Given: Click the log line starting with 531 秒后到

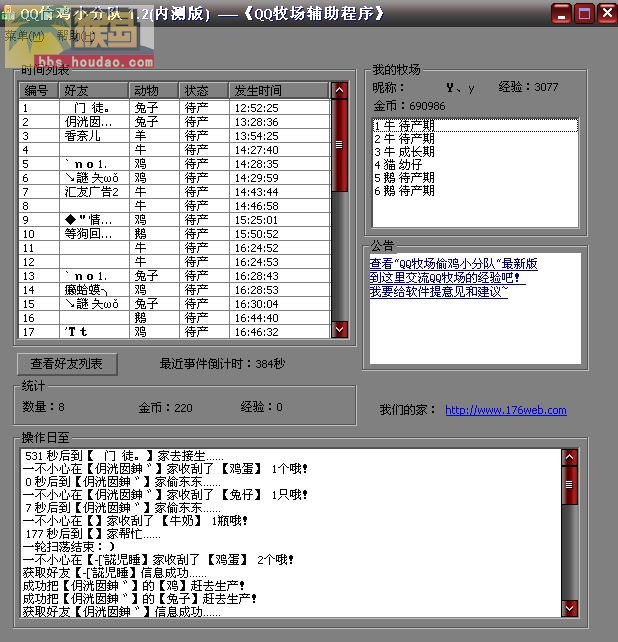Looking at the screenshot, I should point(124,456).
